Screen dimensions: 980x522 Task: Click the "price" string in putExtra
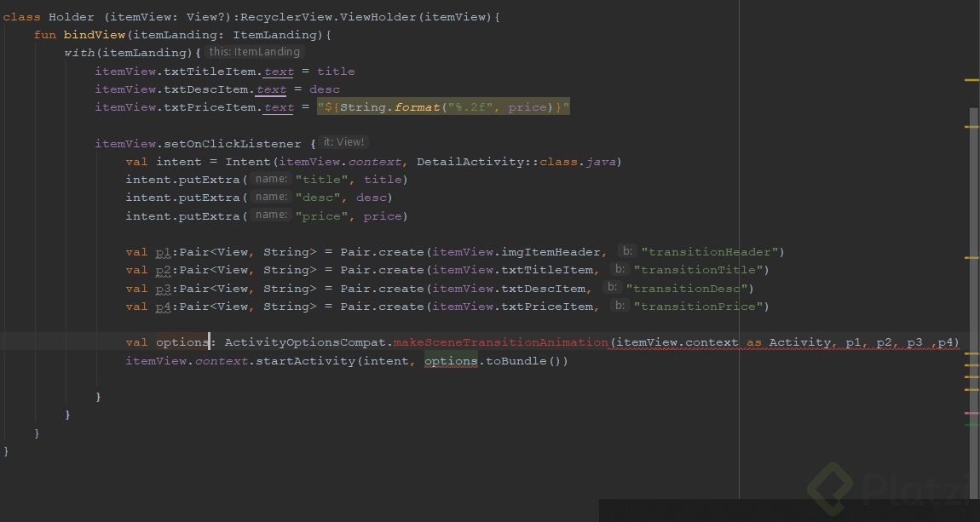pyautogui.click(x=322, y=216)
